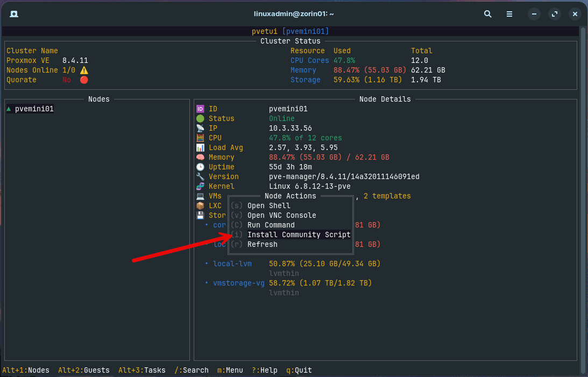Open the terminal hamburger menu
Screen dimensions: 588x377
(509, 14)
